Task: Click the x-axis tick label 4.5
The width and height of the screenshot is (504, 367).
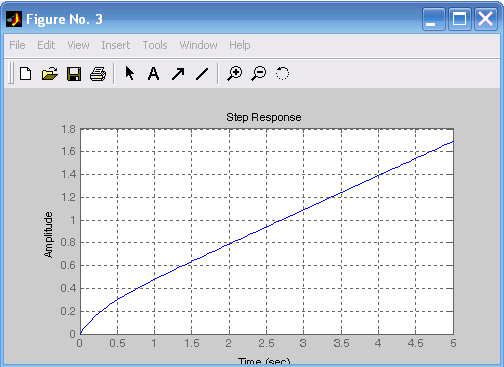Action: (415, 343)
